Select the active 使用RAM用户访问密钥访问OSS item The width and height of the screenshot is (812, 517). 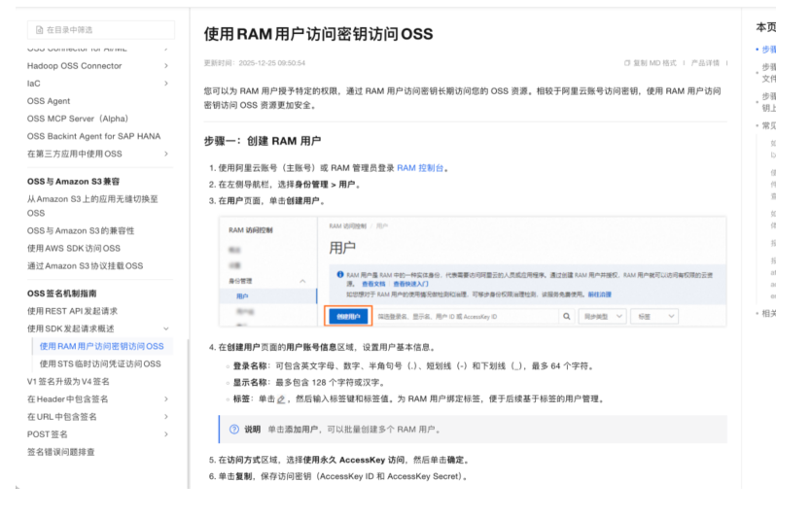point(101,346)
